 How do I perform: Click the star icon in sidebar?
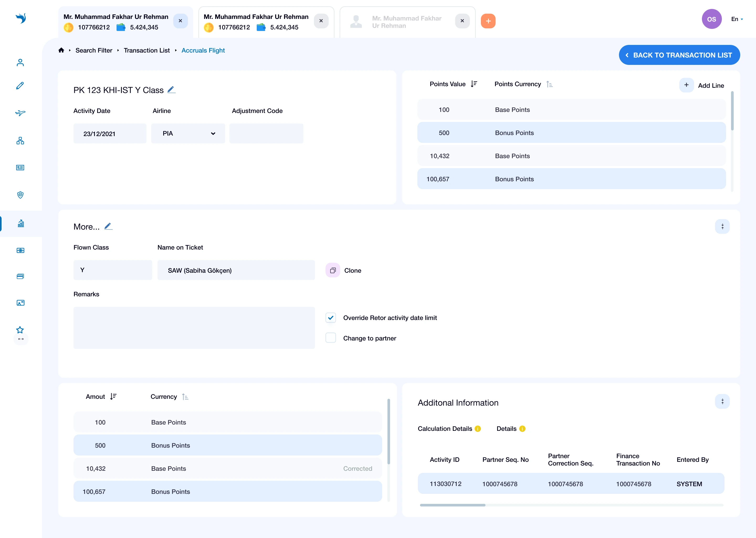pos(20,330)
